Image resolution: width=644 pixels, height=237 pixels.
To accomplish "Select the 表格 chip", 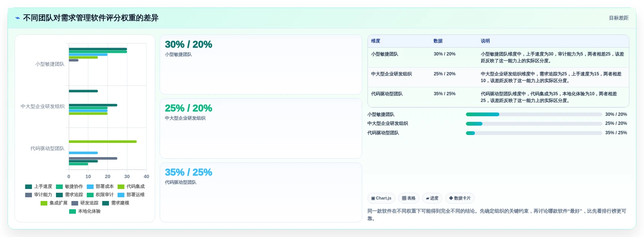I will point(408,198).
